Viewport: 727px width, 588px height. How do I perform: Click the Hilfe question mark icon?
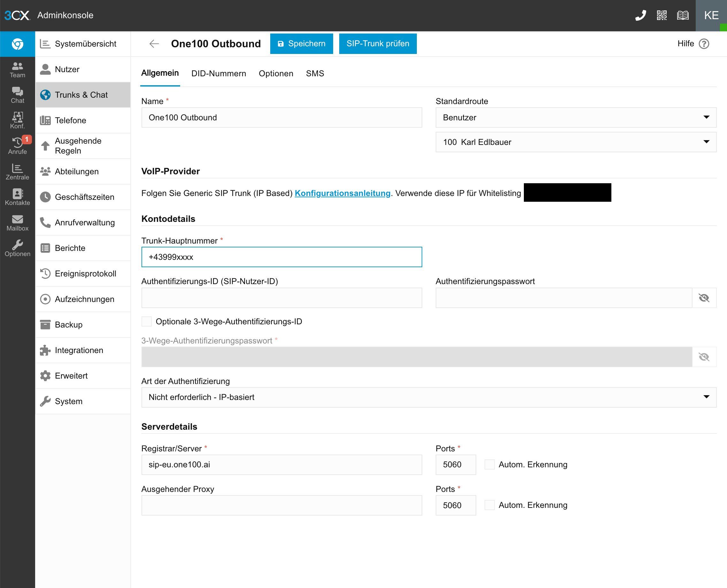(704, 44)
